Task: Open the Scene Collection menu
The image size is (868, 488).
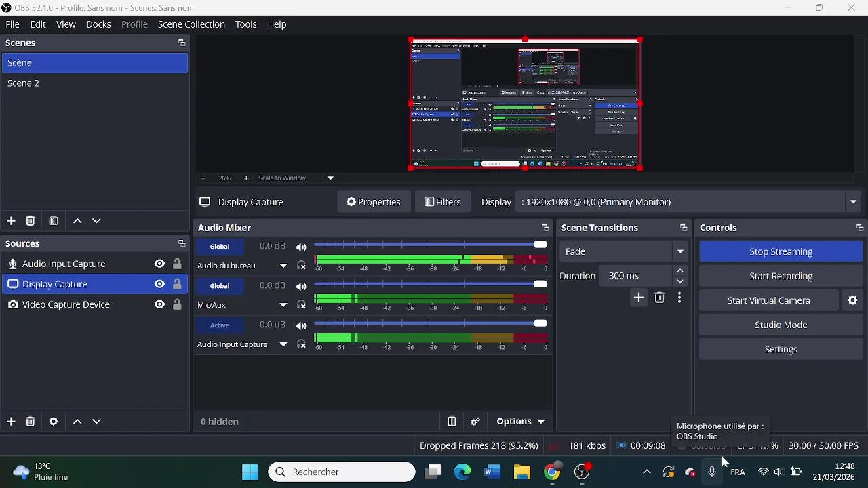Action: [x=191, y=24]
